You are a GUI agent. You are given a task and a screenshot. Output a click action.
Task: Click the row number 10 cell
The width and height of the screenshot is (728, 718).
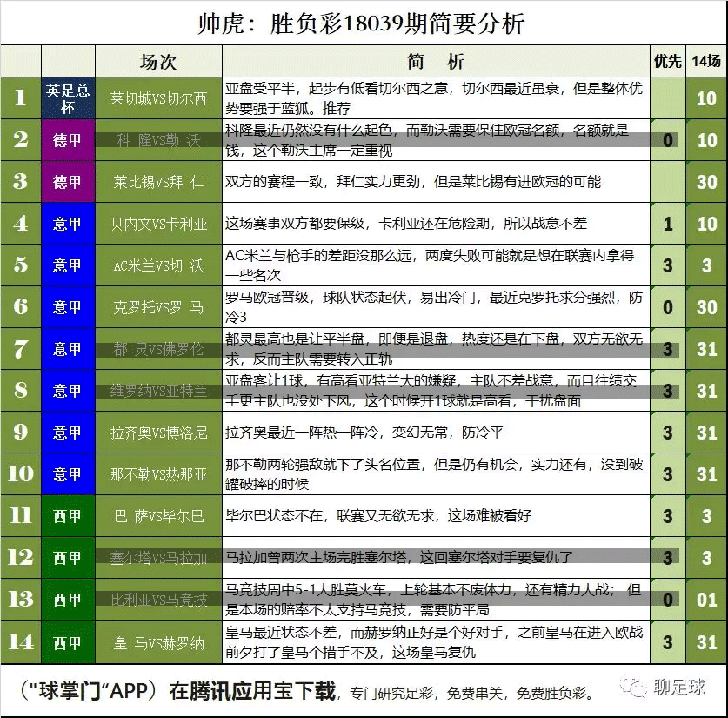click(21, 474)
